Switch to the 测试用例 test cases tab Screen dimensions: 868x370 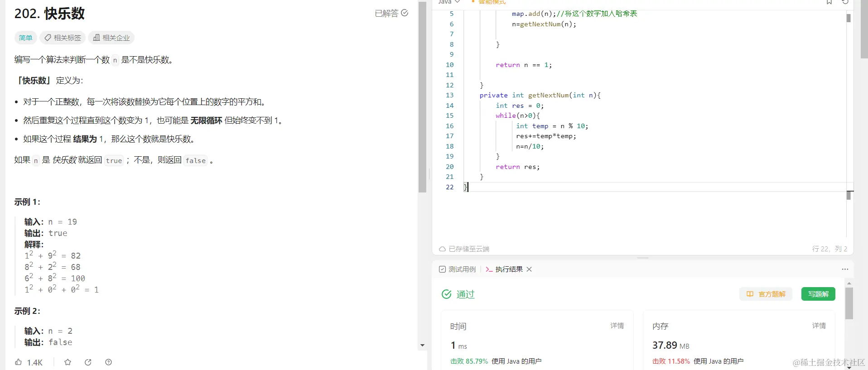point(457,269)
